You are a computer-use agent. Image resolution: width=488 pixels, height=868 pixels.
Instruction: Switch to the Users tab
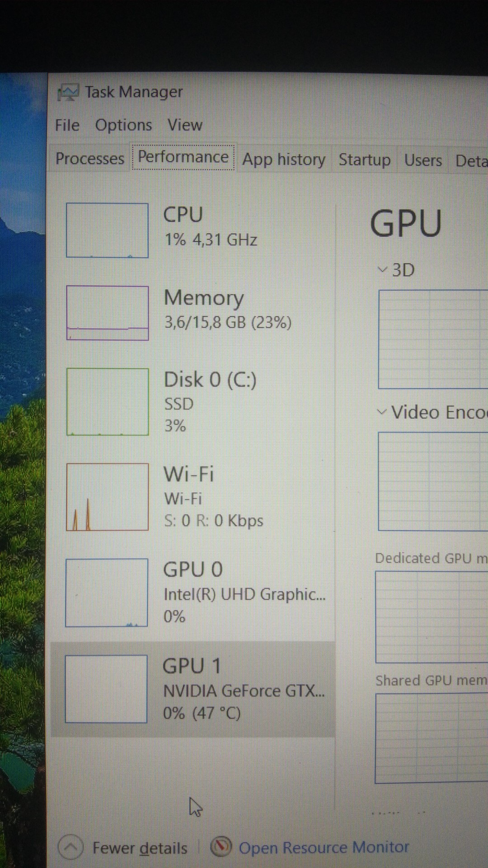pos(423,160)
